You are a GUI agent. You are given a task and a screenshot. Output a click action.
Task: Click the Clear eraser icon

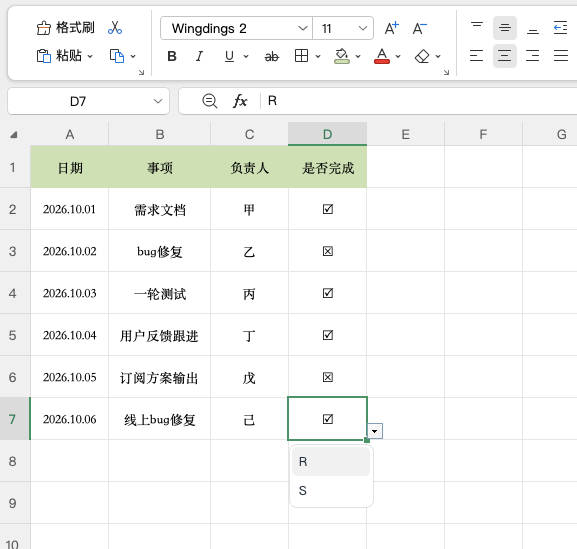[422, 56]
